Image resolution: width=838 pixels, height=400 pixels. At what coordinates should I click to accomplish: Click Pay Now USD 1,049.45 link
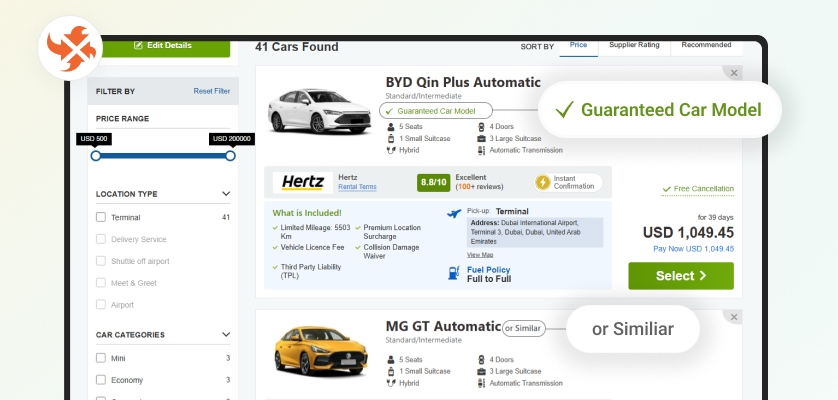[x=693, y=249]
